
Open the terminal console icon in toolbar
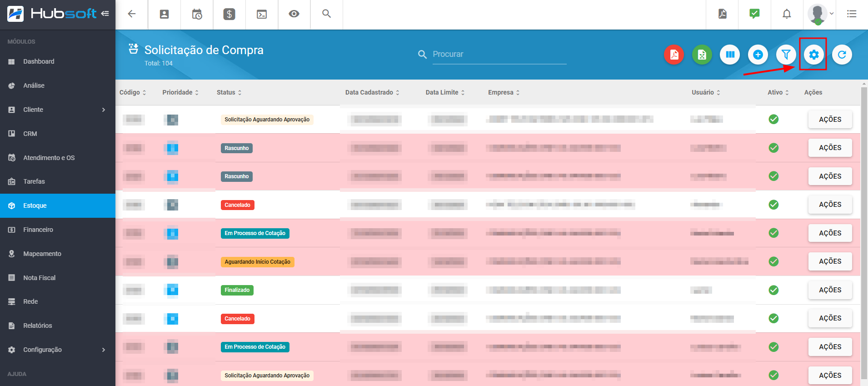(x=262, y=14)
